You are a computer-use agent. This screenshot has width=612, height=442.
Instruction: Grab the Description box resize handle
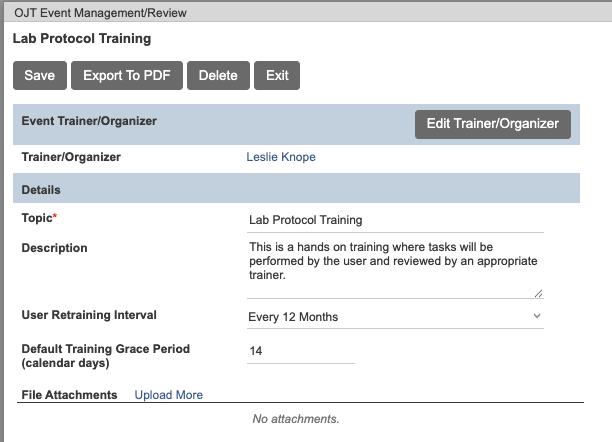539,294
